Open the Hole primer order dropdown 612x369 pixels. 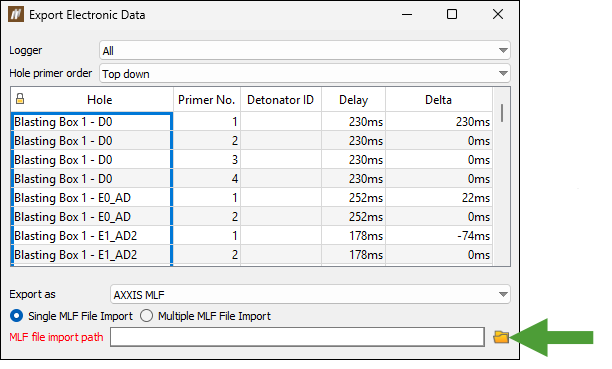pos(305,73)
